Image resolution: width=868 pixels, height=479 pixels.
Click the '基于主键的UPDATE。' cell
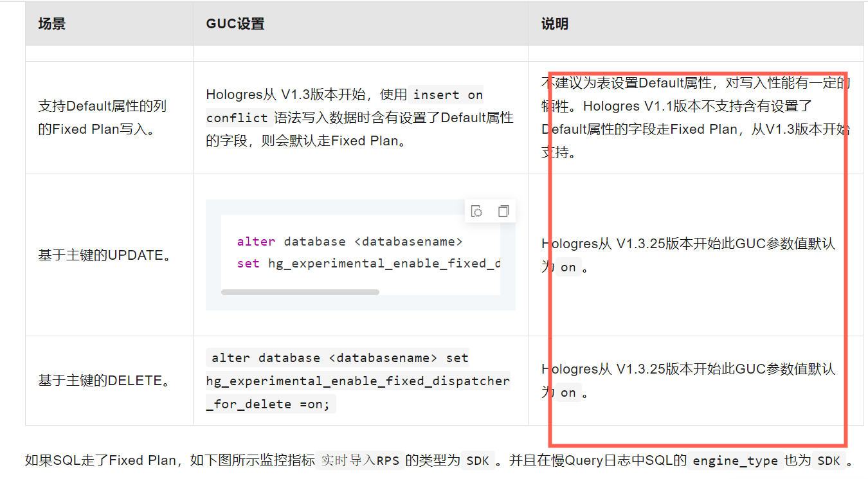point(106,255)
